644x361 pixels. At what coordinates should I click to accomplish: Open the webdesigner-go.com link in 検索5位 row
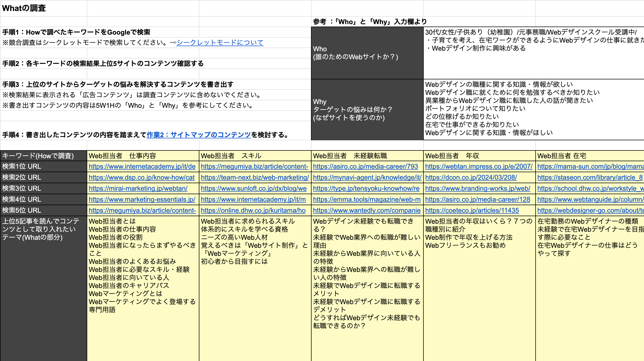pos(588,210)
